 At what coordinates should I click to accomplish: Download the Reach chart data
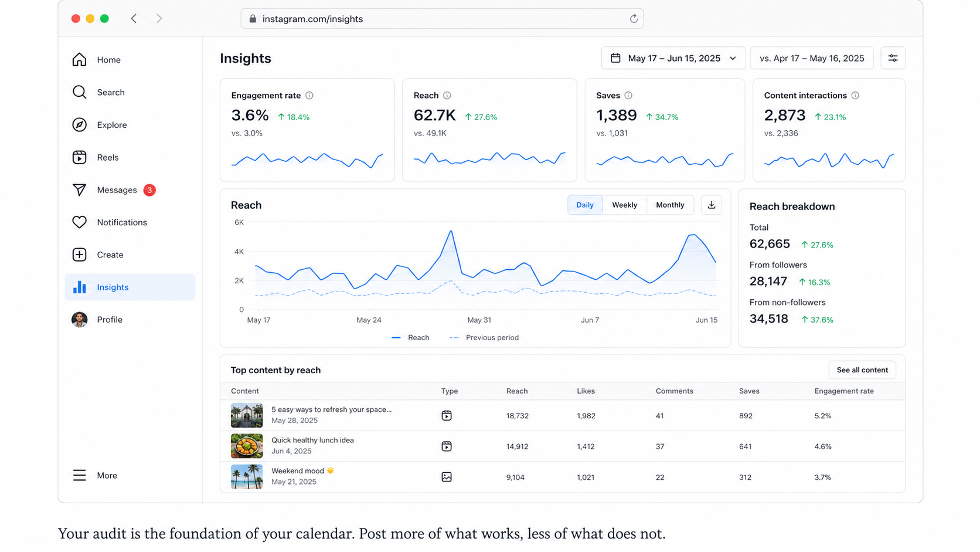pos(711,205)
